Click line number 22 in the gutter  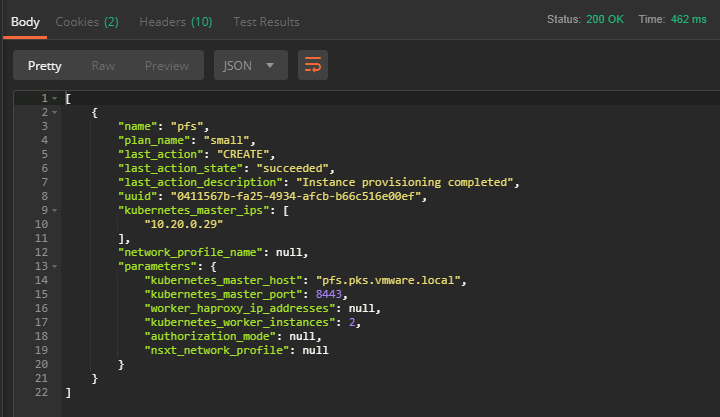[40, 393]
